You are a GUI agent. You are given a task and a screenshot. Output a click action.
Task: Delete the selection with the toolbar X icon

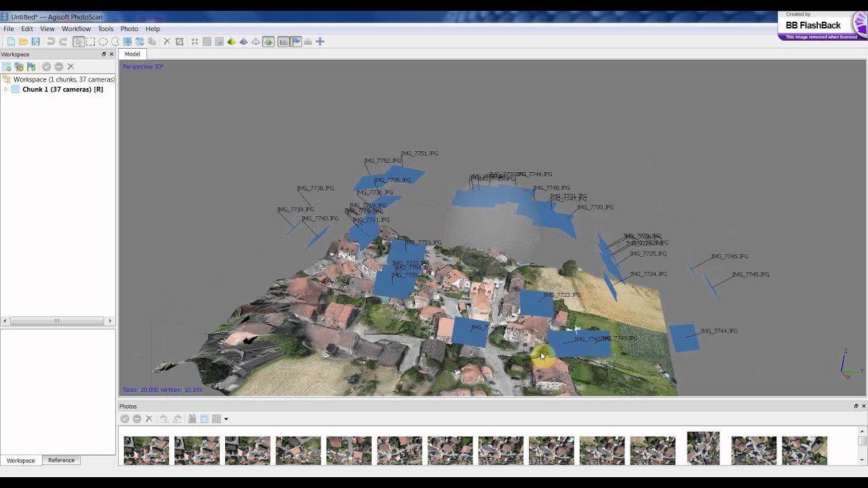click(x=167, y=42)
